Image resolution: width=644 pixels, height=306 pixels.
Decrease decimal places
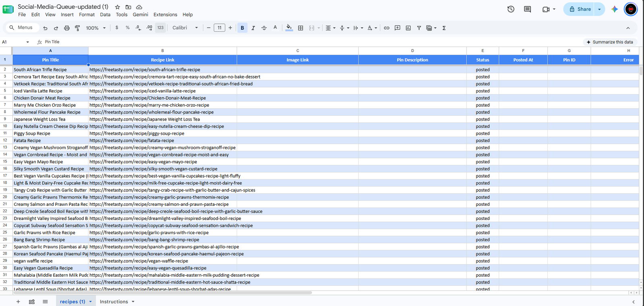[138, 28]
